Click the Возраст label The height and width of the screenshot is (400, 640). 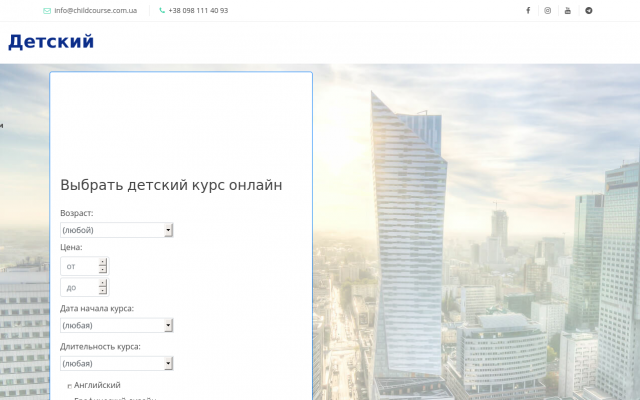(x=77, y=213)
